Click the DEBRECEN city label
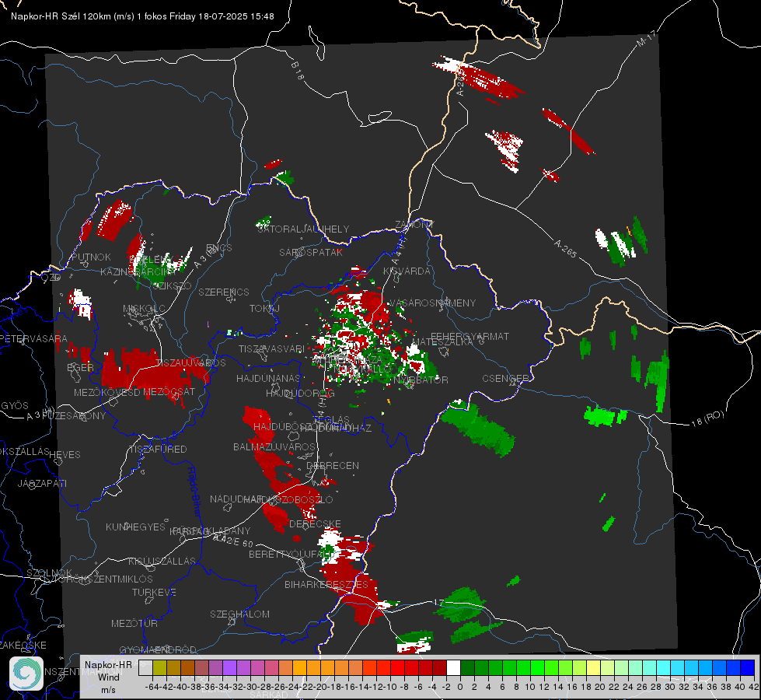Screen dimensions: 761x700 click(333, 465)
